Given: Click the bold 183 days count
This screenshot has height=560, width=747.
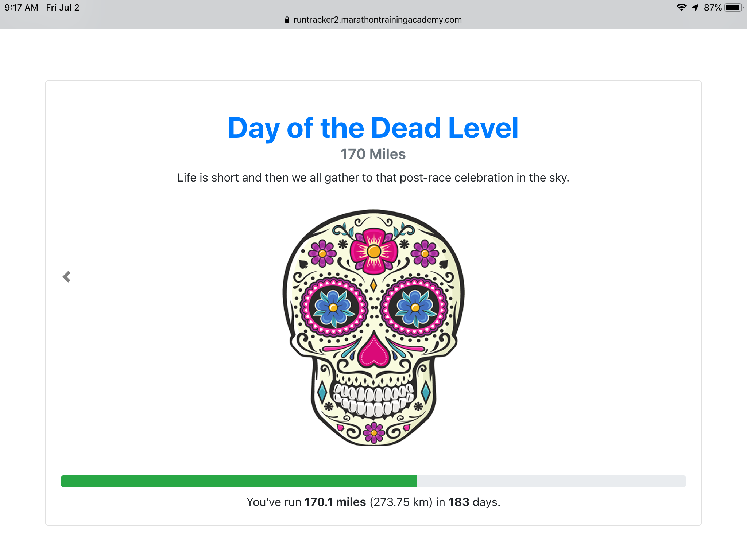Looking at the screenshot, I should (458, 502).
